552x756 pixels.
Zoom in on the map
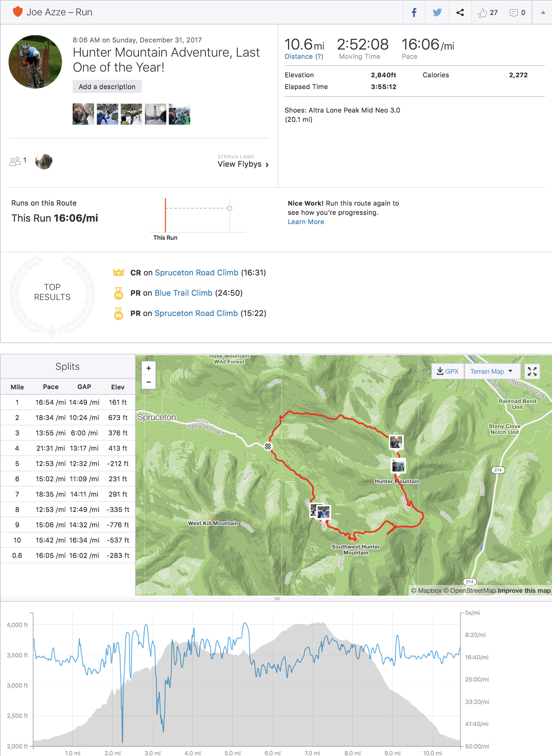[x=149, y=368]
